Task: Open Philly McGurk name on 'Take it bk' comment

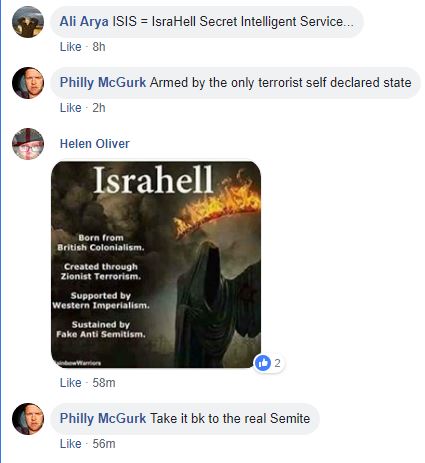Action: 103,419
